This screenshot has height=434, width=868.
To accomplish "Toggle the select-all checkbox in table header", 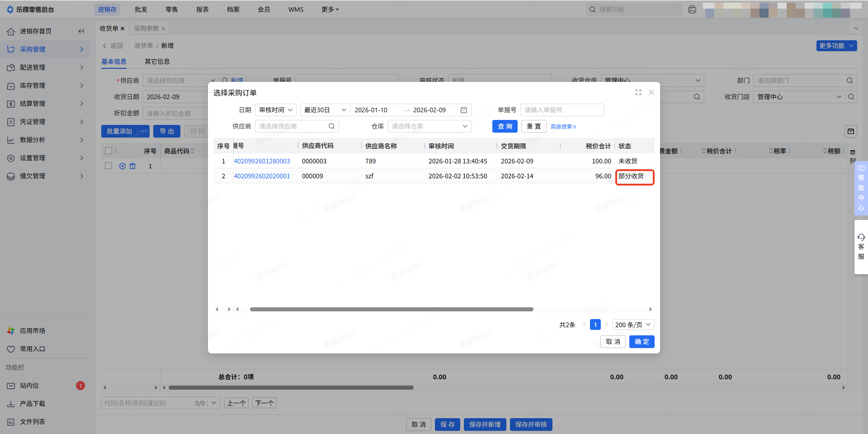I will pos(108,151).
